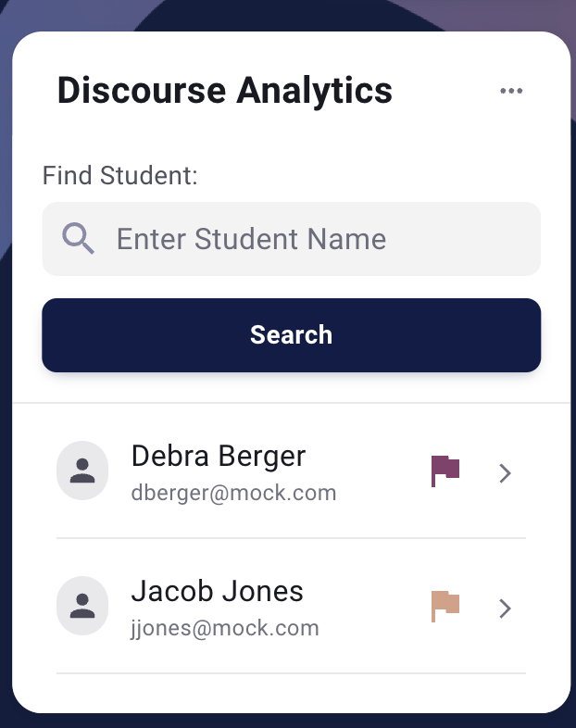Click the divider below Jacob Jones's row
The height and width of the screenshot is (728, 576).
pos(291,673)
